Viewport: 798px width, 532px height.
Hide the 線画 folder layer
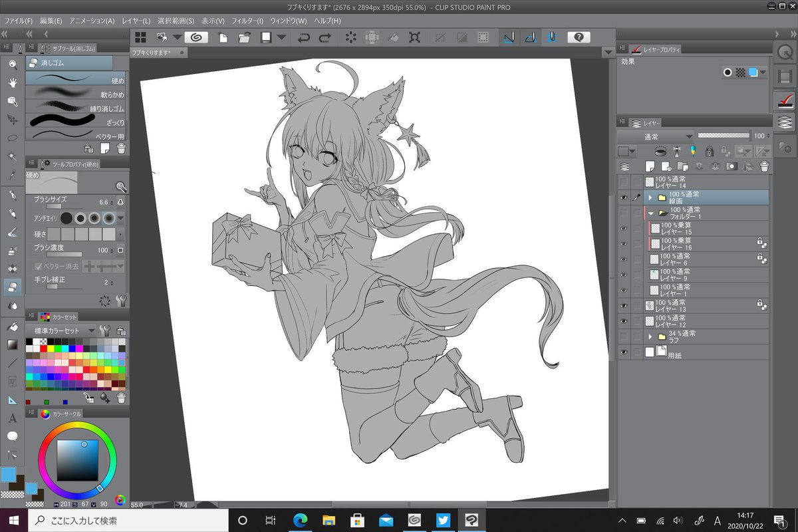pyautogui.click(x=624, y=198)
